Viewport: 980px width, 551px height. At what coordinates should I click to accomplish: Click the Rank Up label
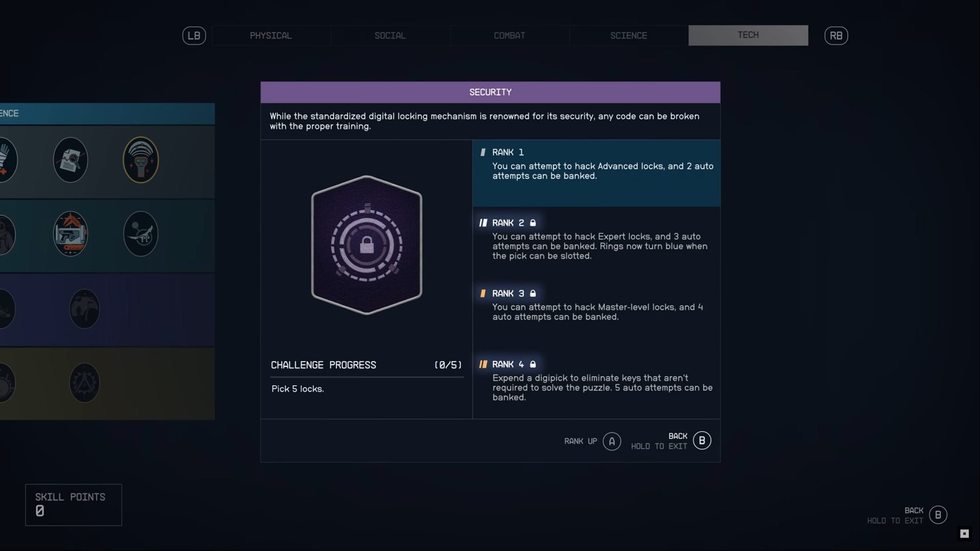point(581,441)
